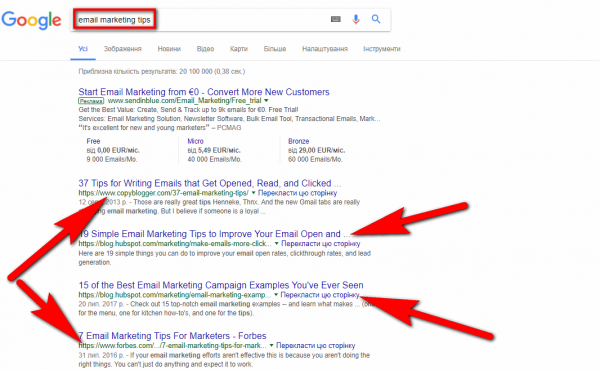The height and width of the screenshot is (370, 600).
Task: Click the '60 000 Emails/Mo.' text
Action: click(315, 159)
